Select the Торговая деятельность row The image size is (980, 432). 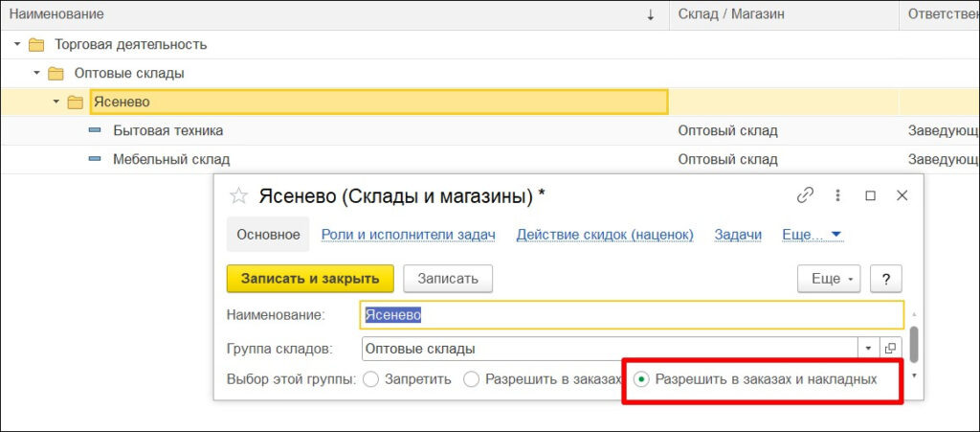pos(490,45)
